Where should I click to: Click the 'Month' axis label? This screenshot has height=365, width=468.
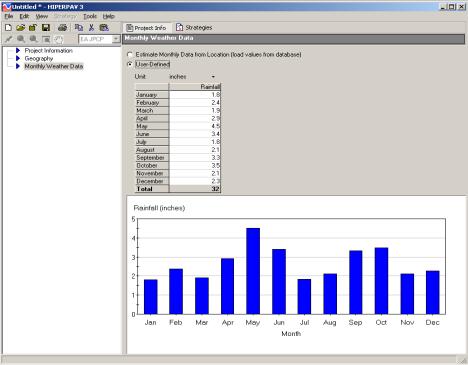tap(291, 334)
